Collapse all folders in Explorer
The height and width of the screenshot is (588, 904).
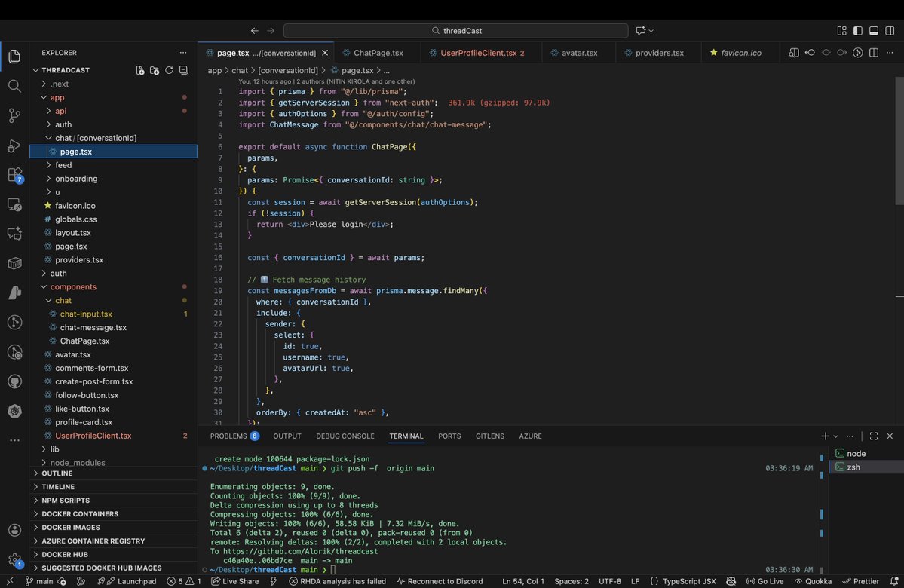pos(184,70)
